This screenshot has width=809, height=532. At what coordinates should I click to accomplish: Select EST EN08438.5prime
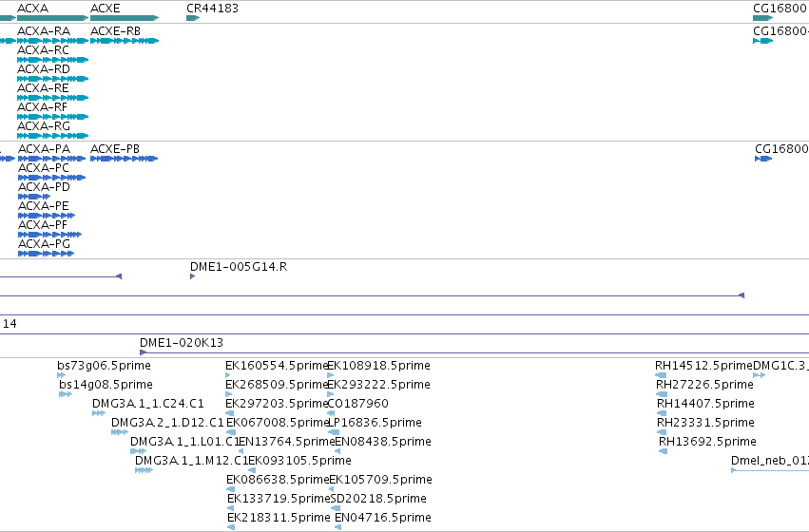tap(337, 451)
